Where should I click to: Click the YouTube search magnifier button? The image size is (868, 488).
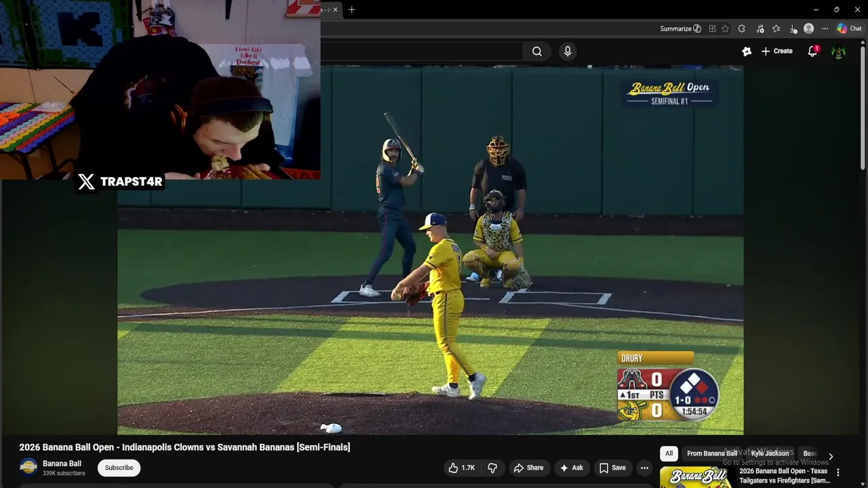tap(537, 51)
